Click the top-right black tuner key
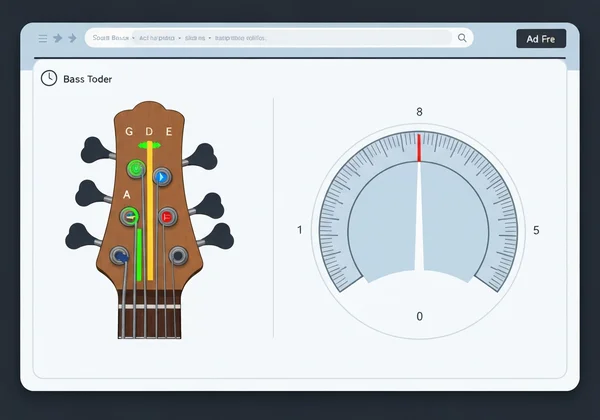 (x=203, y=155)
